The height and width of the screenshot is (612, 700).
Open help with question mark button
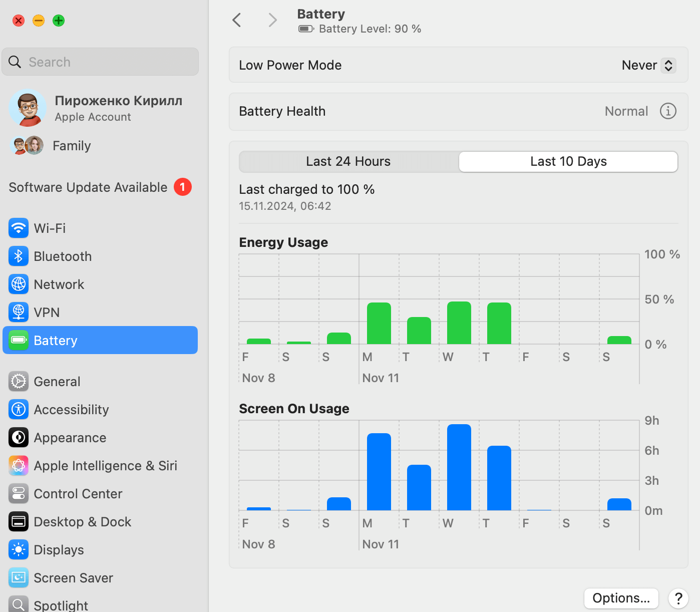(x=678, y=598)
